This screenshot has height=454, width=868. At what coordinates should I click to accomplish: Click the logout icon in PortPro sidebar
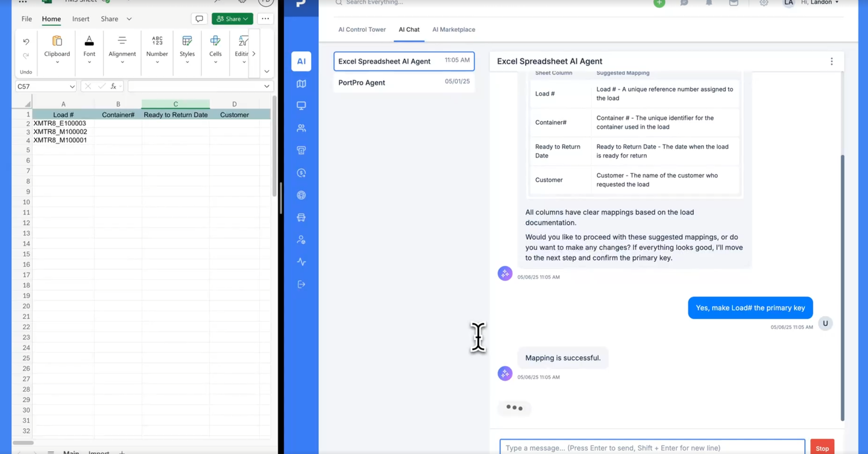pos(301,284)
